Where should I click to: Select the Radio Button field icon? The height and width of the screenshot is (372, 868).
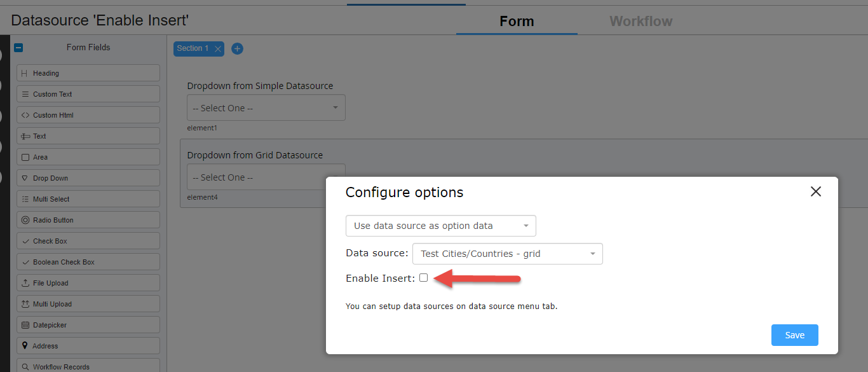click(25, 220)
